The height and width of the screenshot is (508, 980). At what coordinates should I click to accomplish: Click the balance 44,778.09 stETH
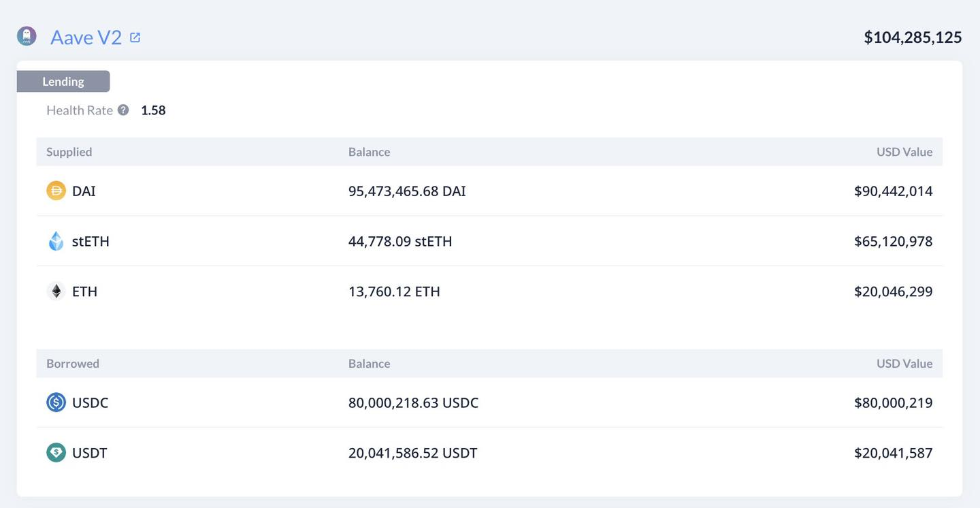click(400, 241)
